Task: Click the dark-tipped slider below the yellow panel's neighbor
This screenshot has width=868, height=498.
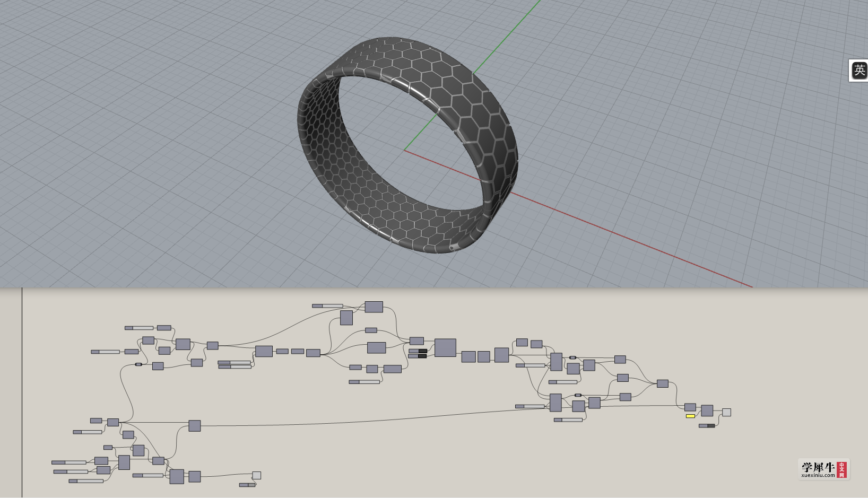Action: 707,425
